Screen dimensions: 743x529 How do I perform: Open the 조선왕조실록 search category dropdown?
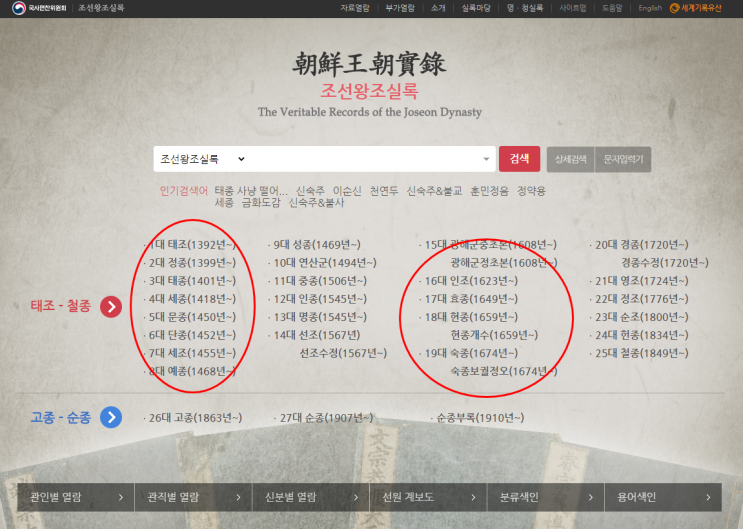(x=203, y=159)
